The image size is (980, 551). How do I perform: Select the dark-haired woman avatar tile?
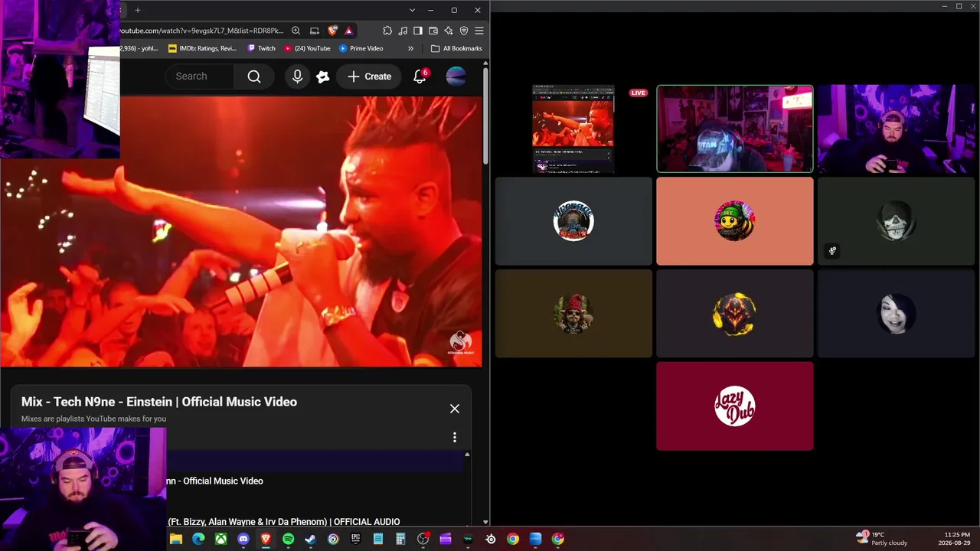pos(896,314)
